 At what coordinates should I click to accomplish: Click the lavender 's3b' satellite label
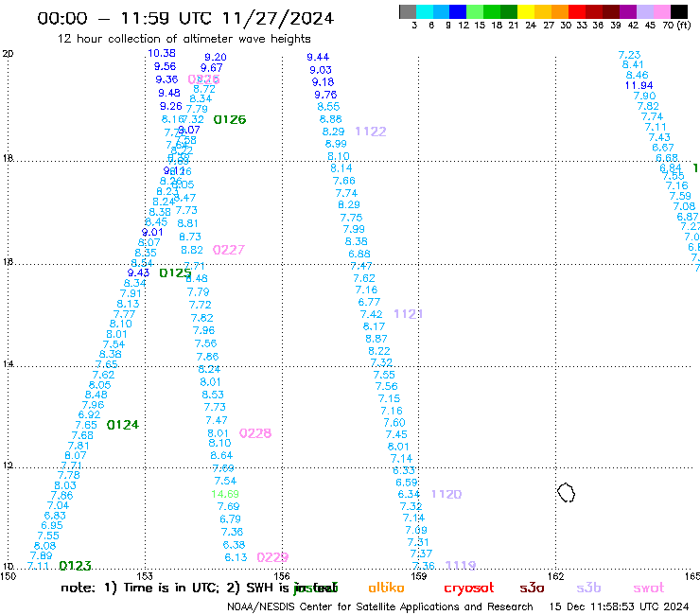coord(588,588)
